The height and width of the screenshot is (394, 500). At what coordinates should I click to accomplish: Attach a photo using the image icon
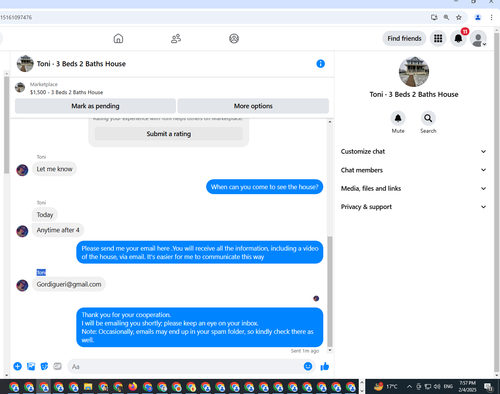[31, 366]
